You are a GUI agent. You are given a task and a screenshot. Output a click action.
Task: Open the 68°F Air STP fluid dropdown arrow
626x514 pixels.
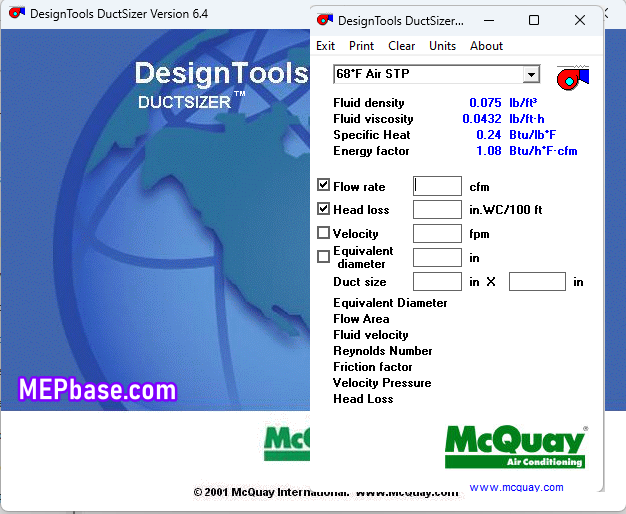[x=531, y=74]
